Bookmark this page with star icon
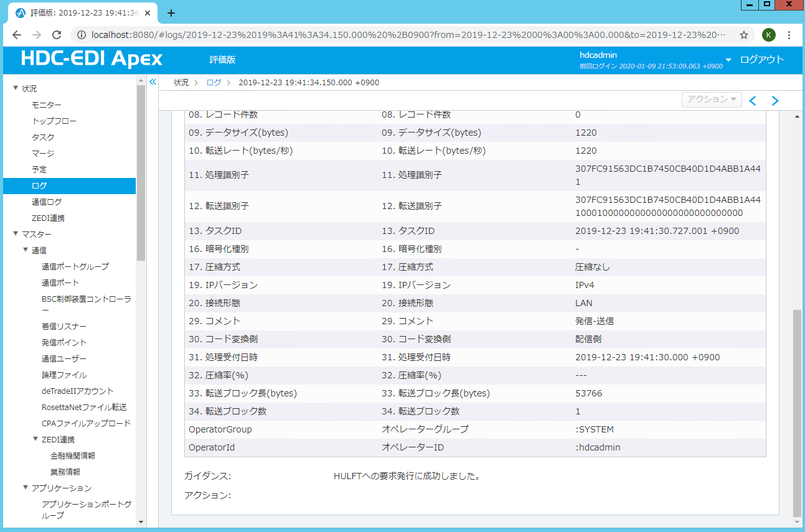Screen dimensions: 805x532 (x=743, y=35)
